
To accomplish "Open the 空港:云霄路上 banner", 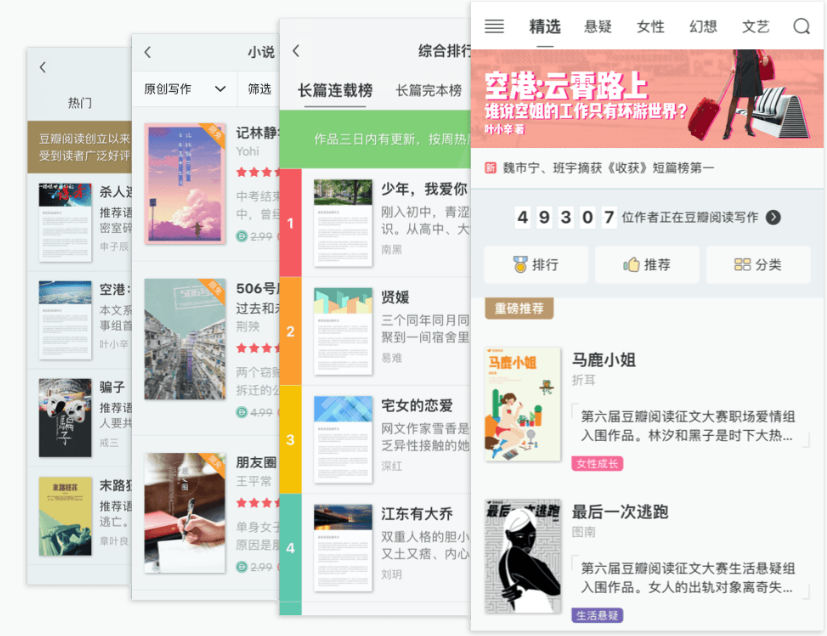I will pyautogui.click(x=647, y=99).
